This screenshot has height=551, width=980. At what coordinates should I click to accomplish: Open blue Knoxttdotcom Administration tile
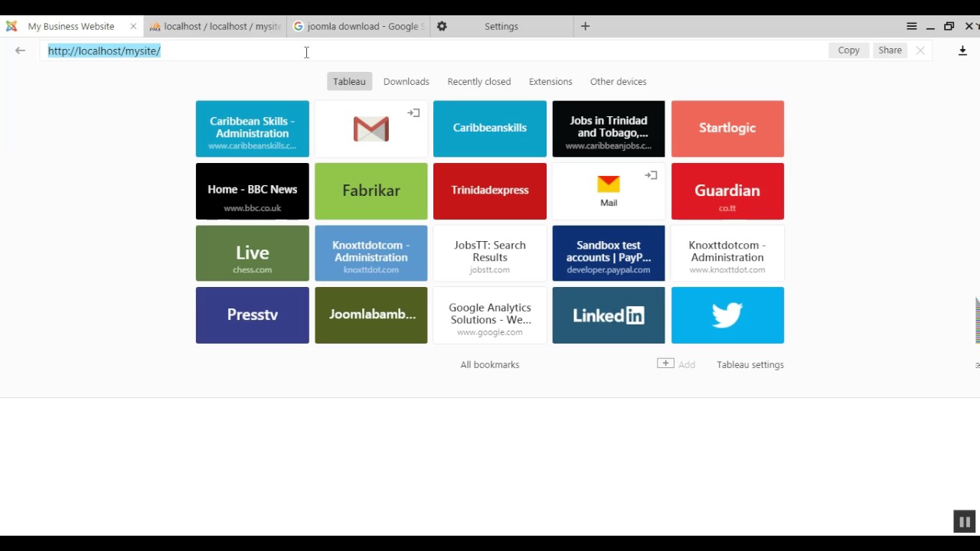[x=371, y=253]
